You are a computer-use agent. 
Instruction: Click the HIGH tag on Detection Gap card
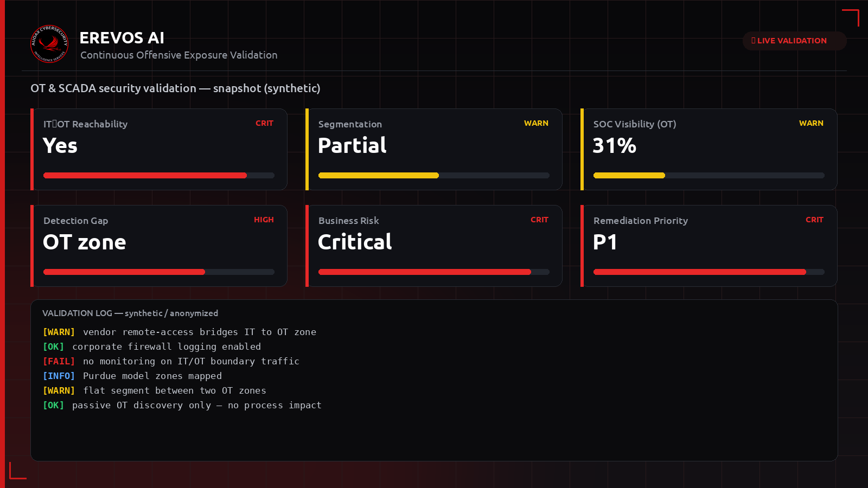click(264, 220)
